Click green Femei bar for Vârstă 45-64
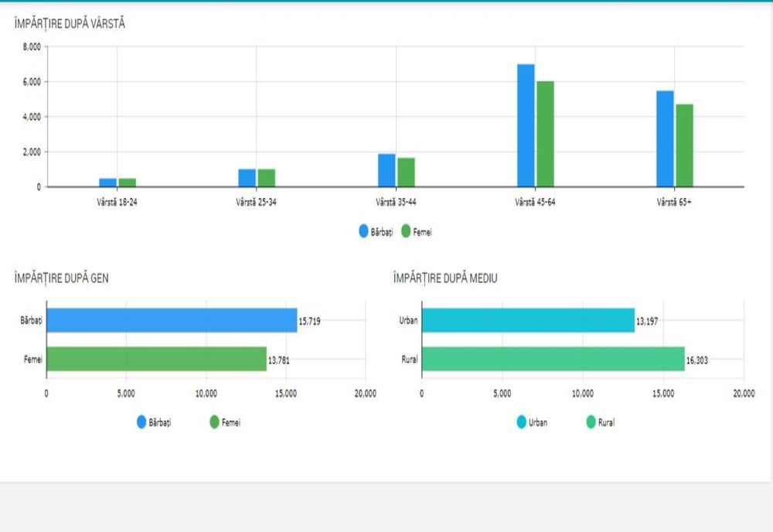This screenshot has width=773, height=532. pyautogui.click(x=545, y=134)
